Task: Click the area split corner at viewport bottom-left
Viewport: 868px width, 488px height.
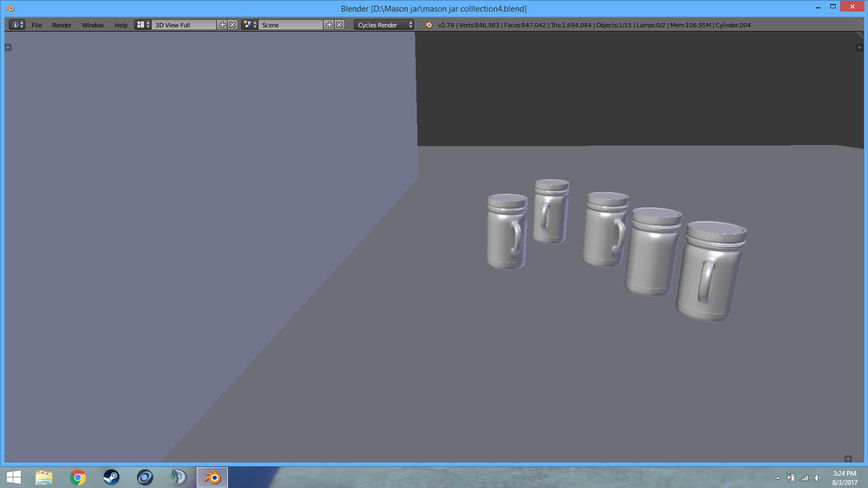Action: pos(8,459)
